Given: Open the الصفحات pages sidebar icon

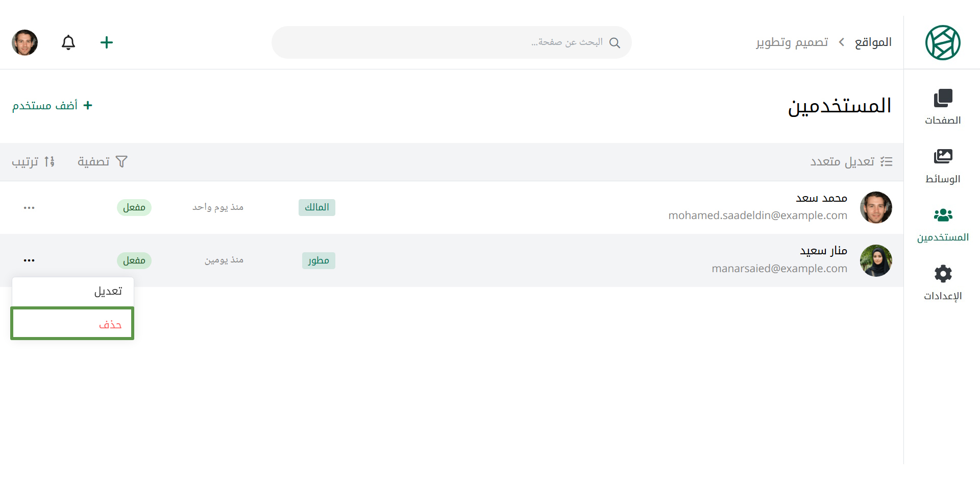Looking at the screenshot, I should 943,107.
